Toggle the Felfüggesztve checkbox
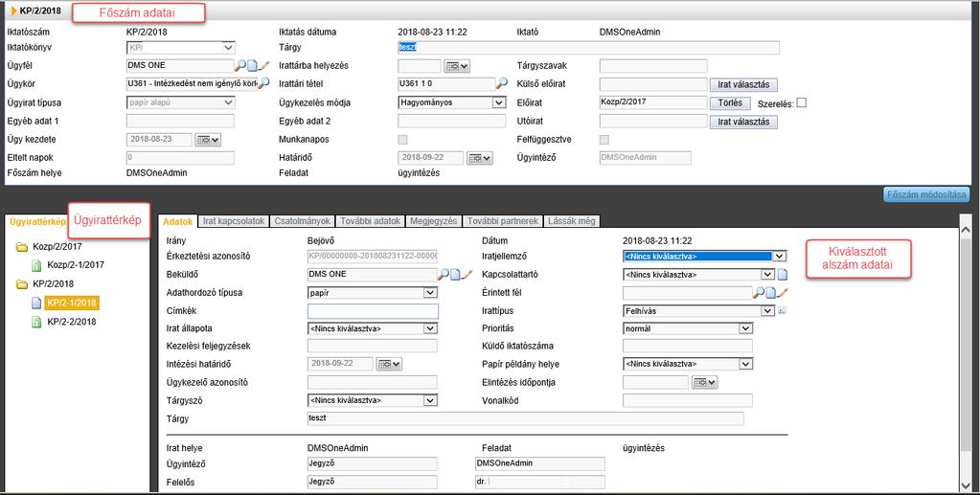Screen dimensions: 980x495 point(604,140)
